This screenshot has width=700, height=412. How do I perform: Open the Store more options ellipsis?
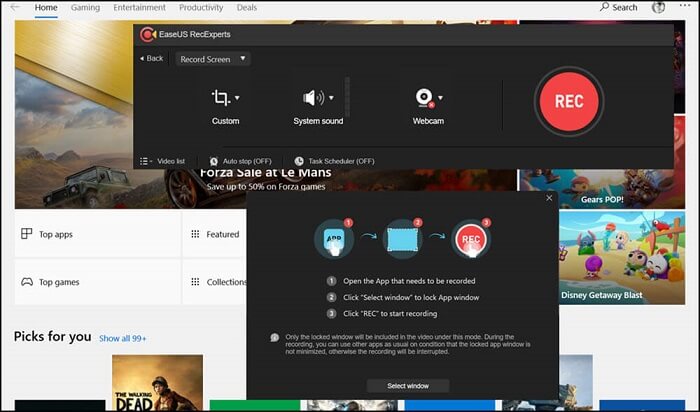685,6
